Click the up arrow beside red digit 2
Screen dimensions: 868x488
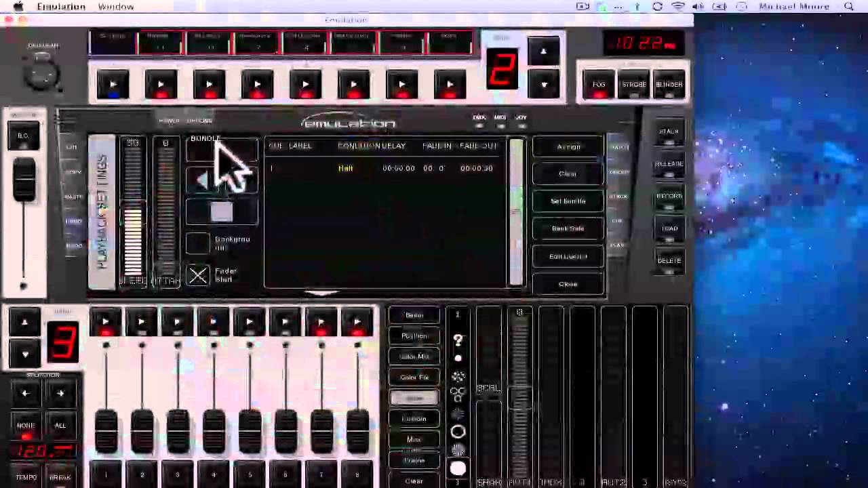pos(544,52)
